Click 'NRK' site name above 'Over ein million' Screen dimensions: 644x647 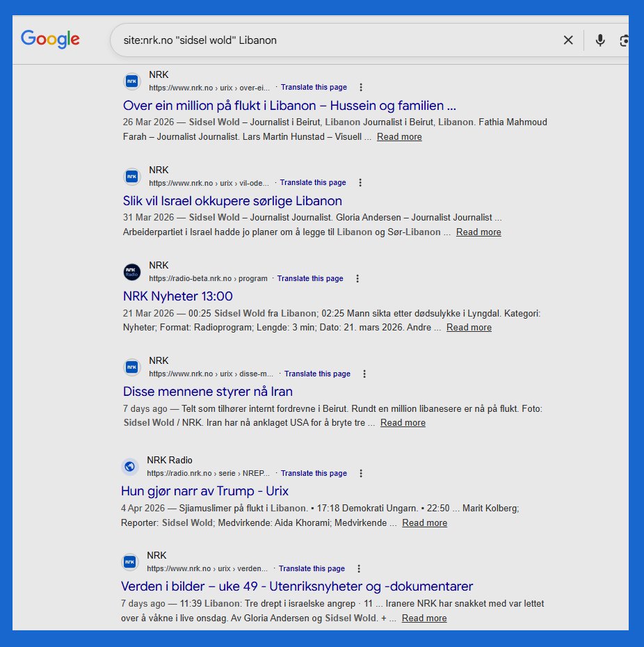(x=159, y=74)
